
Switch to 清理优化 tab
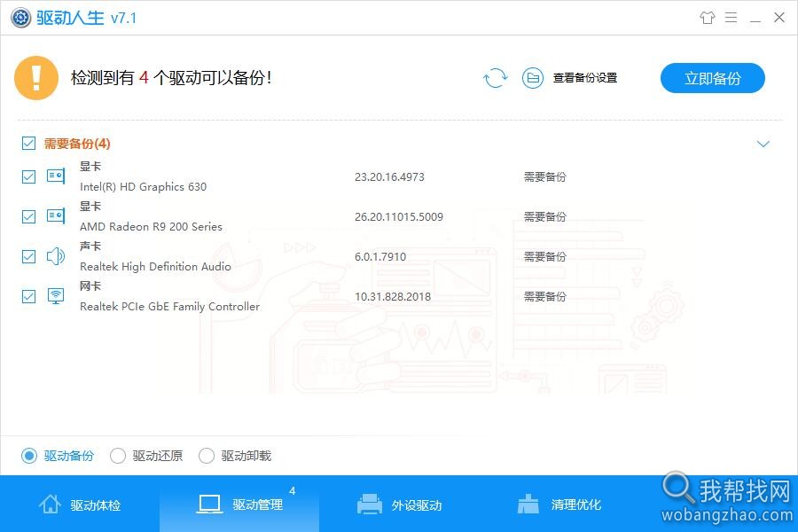pyautogui.click(x=559, y=504)
